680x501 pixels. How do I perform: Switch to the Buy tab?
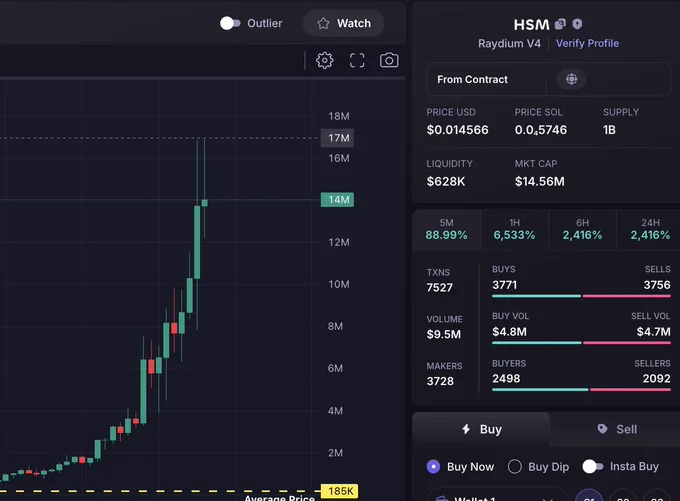481,429
